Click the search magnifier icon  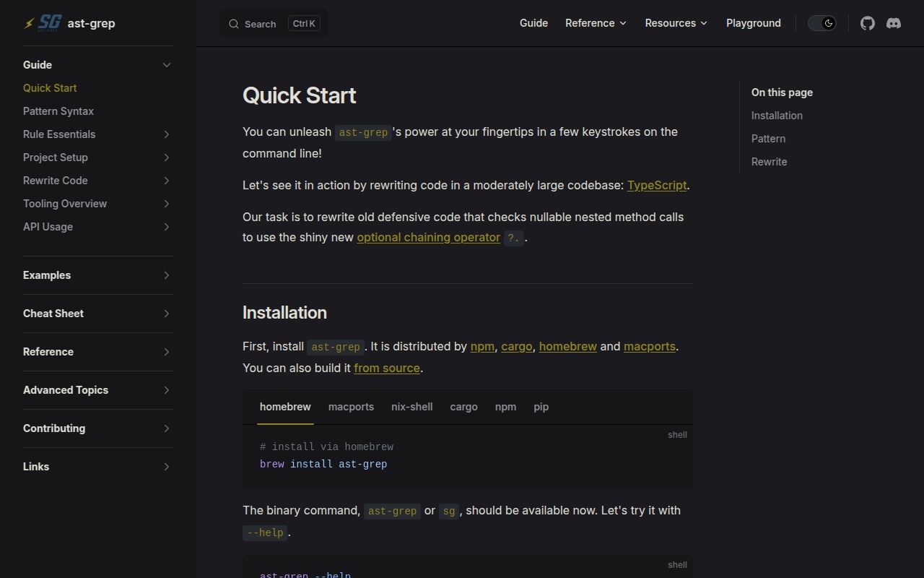(x=234, y=24)
